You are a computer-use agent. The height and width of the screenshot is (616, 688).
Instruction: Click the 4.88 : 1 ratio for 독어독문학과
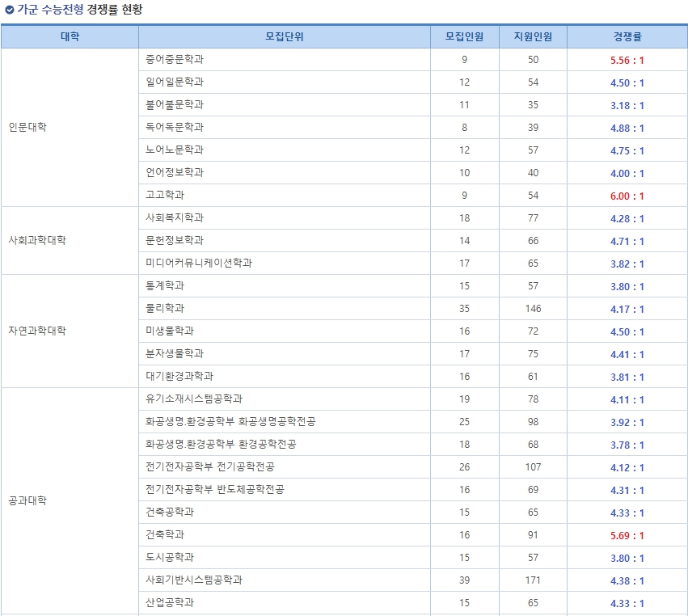[627, 128]
